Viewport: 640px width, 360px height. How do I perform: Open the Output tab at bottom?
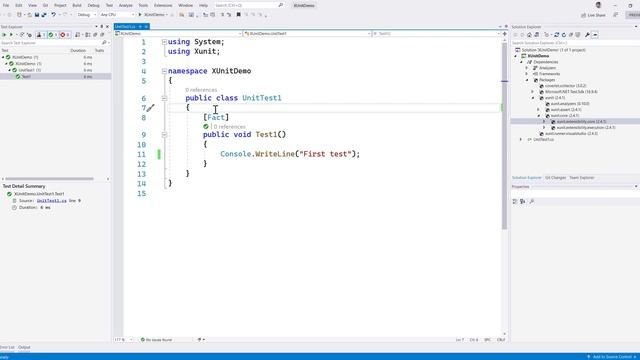pos(24,347)
